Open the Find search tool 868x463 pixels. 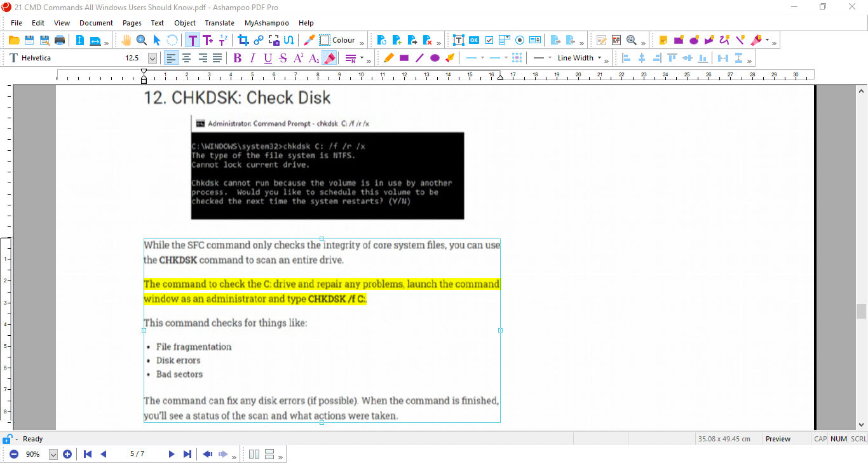pos(632,40)
